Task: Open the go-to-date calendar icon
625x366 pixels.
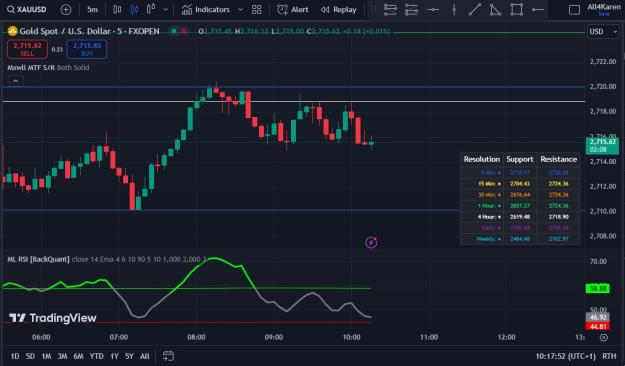Action: click(x=168, y=356)
